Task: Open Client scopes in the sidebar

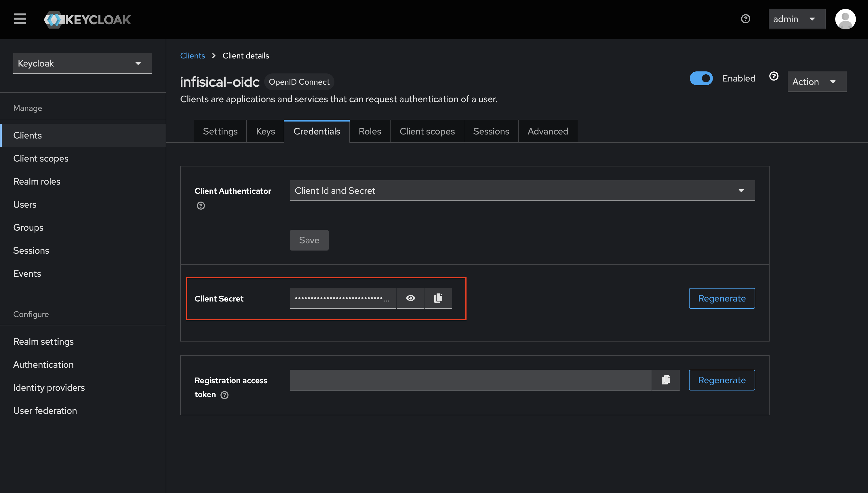Action: 83,158
